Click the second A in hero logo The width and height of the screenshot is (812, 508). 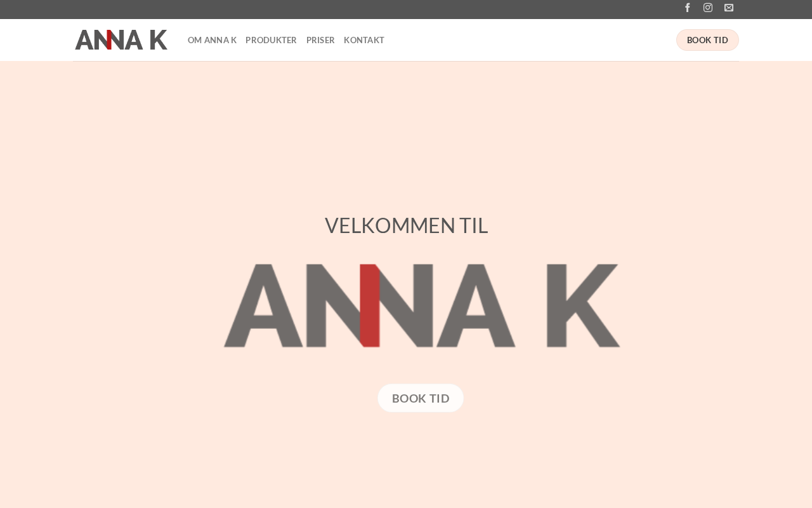point(476,305)
